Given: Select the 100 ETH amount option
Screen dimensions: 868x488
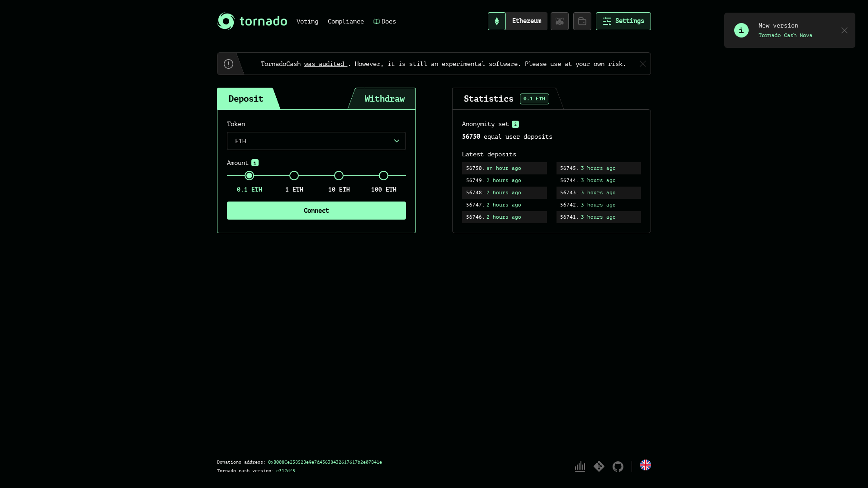Looking at the screenshot, I should (383, 176).
